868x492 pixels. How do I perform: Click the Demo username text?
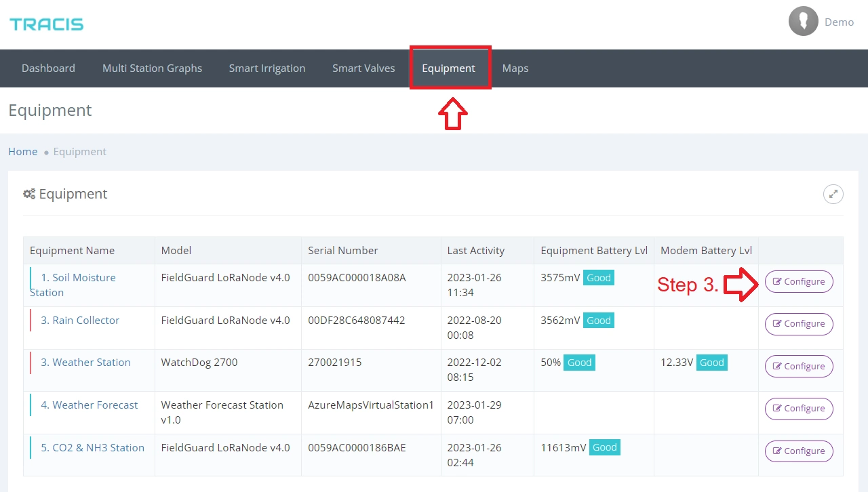[x=839, y=22]
